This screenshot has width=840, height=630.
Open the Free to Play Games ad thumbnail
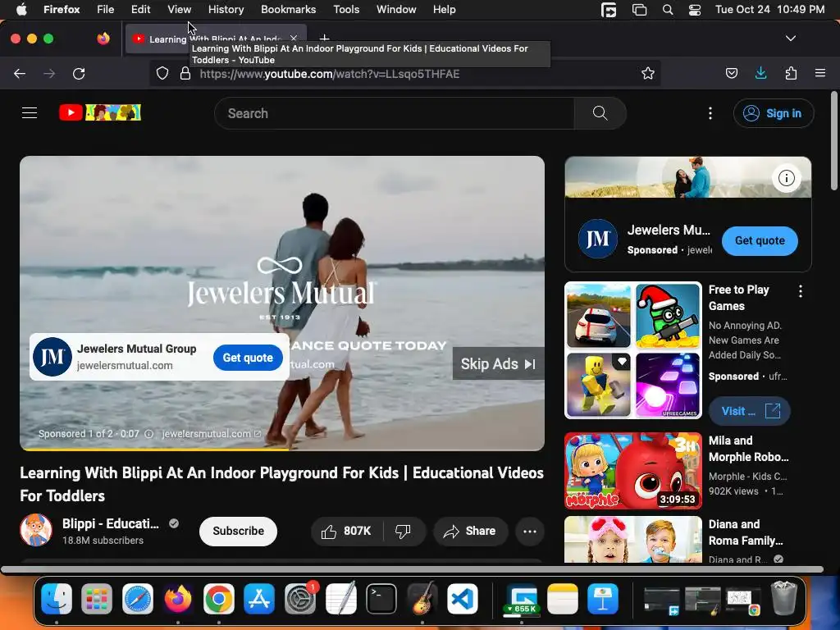(x=633, y=350)
